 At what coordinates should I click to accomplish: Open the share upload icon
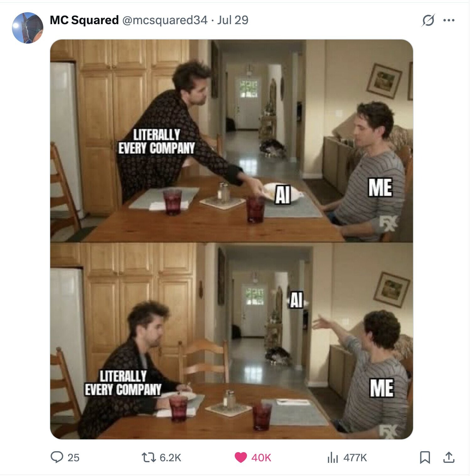point(449,457)
